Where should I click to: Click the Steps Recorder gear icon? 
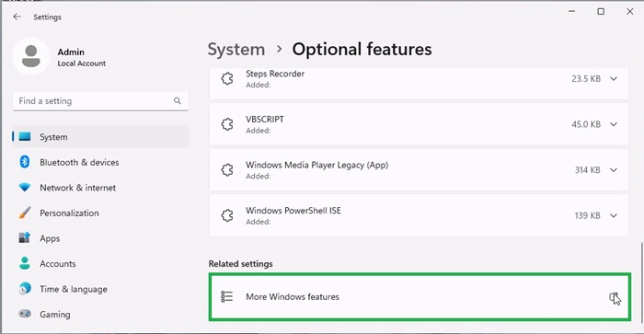tap(227, 78)
